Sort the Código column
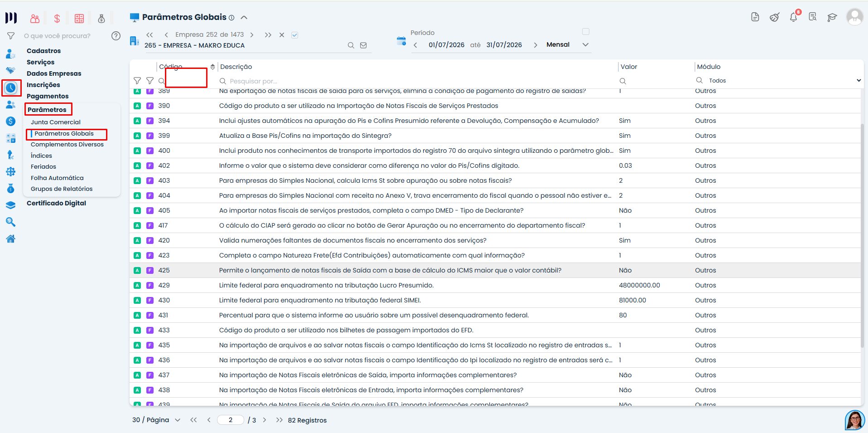 [212, 67]
